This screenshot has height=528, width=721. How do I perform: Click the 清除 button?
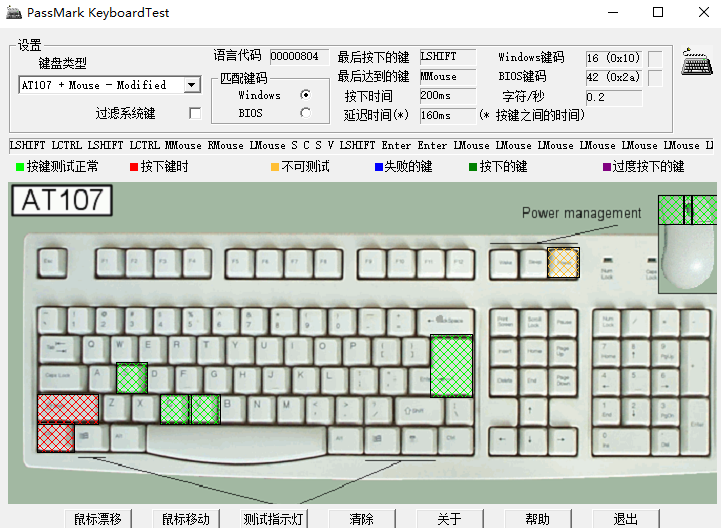362,519
